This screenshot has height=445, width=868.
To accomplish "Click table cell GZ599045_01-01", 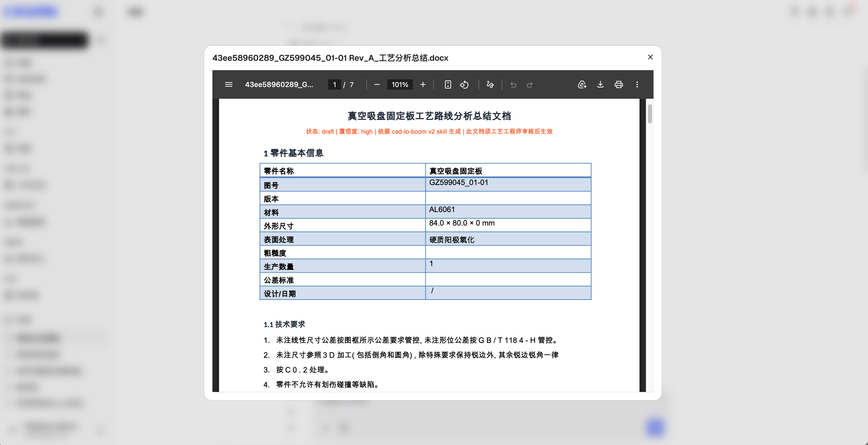I will click(508, 184).
